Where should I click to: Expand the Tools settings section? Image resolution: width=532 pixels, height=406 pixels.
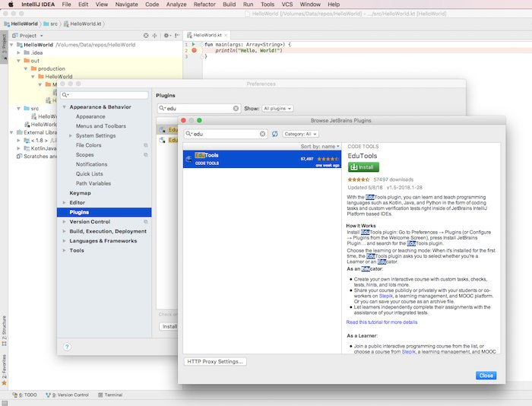64,251
